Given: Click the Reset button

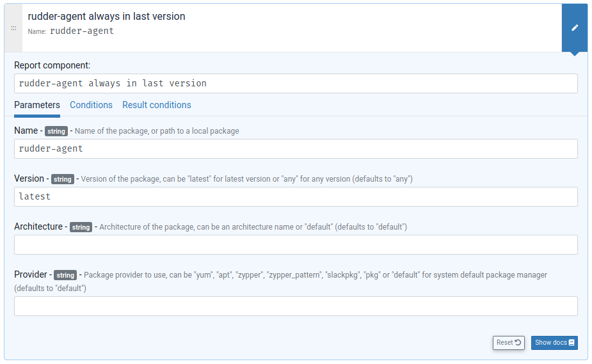Looking at the screenshot, I should pyautogui.click(x=509, y=342).
